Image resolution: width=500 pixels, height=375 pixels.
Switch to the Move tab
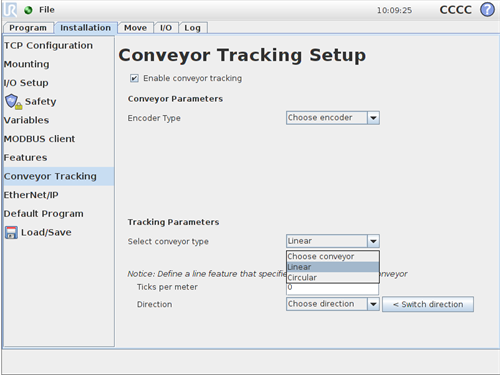[x=135, y=28]
